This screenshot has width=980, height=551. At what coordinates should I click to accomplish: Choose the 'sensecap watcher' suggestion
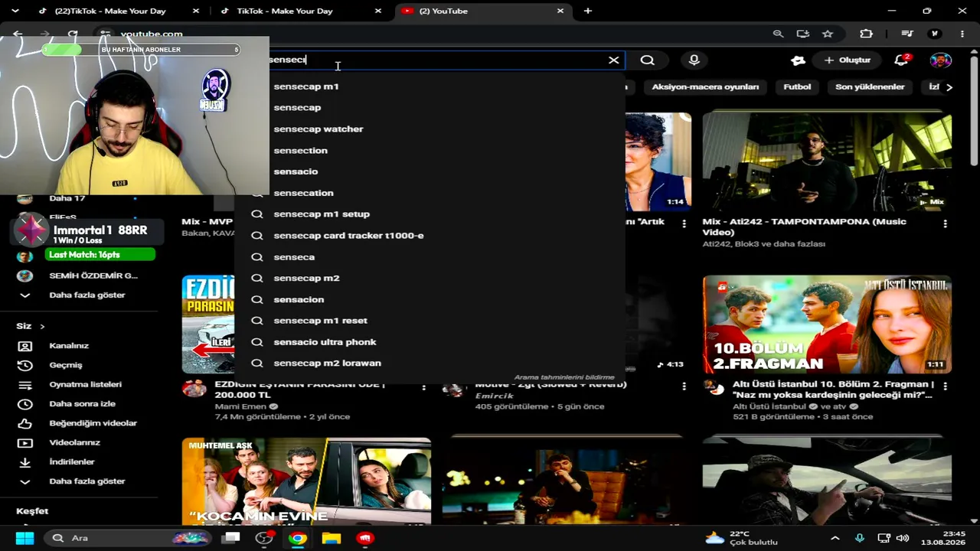[x=318, y=129]
